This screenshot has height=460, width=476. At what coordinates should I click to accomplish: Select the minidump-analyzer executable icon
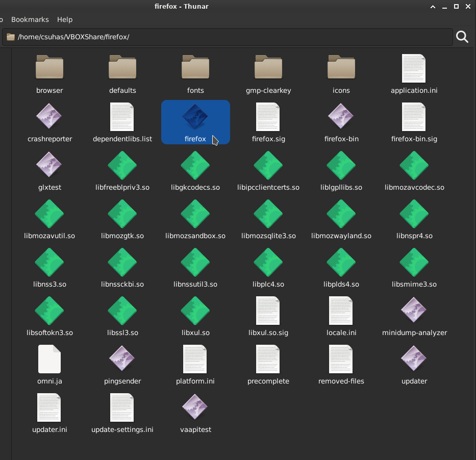pos(413,310)
